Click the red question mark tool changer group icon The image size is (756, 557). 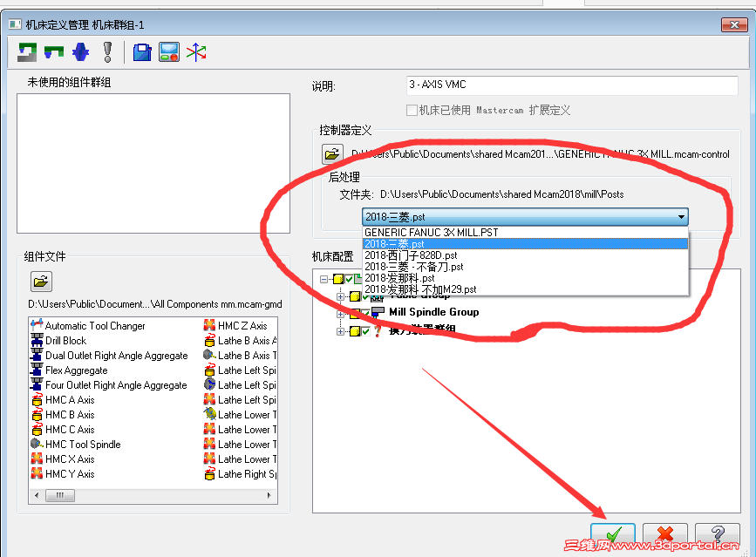point(378,331)
